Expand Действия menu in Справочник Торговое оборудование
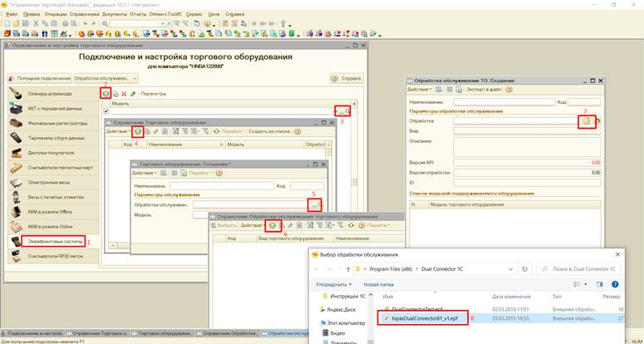Viewport: 644px width, 344px height. point(117,131)
